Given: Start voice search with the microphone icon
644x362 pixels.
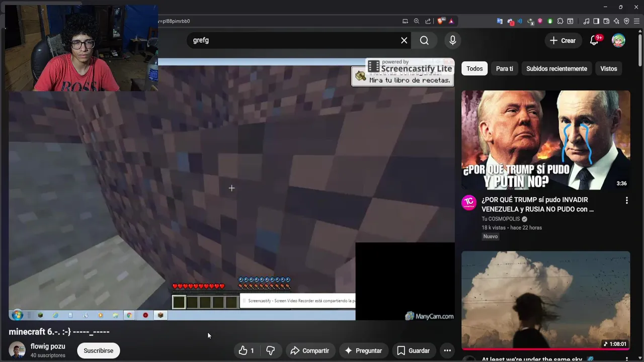Looking at the screenshot, I should [x=453, y=40].
